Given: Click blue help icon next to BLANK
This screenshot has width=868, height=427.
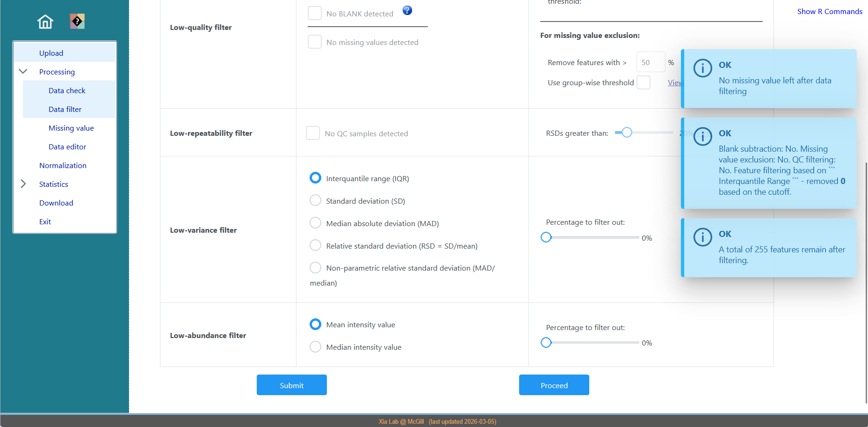Looking at the screenshot, I should coord(407,10).
